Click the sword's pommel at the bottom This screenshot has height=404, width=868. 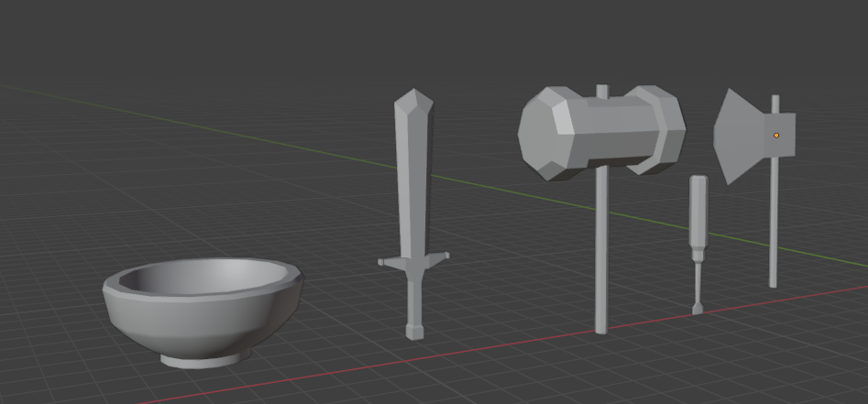[414, 331]
